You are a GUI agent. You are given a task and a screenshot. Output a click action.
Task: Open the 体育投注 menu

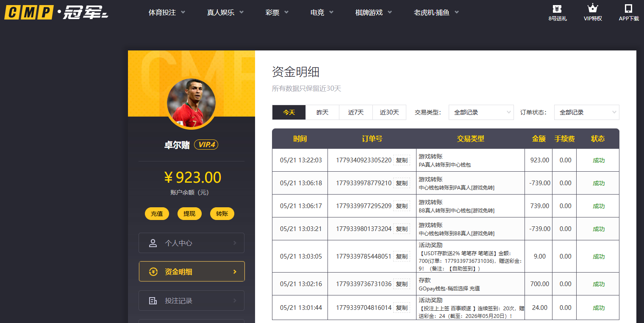[162, 13]
